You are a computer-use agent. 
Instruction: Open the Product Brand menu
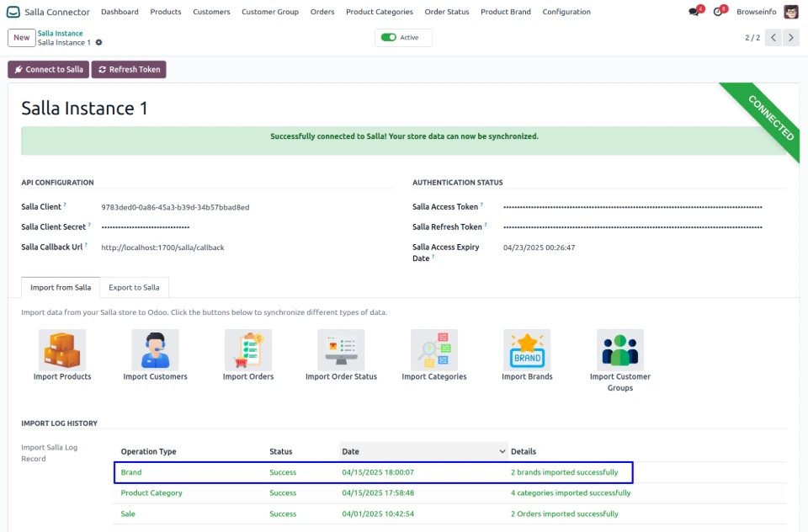[506, 12]
